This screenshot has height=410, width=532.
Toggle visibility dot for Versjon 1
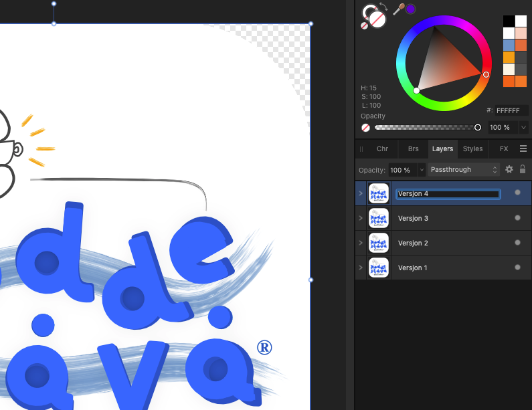pos(517,268)
